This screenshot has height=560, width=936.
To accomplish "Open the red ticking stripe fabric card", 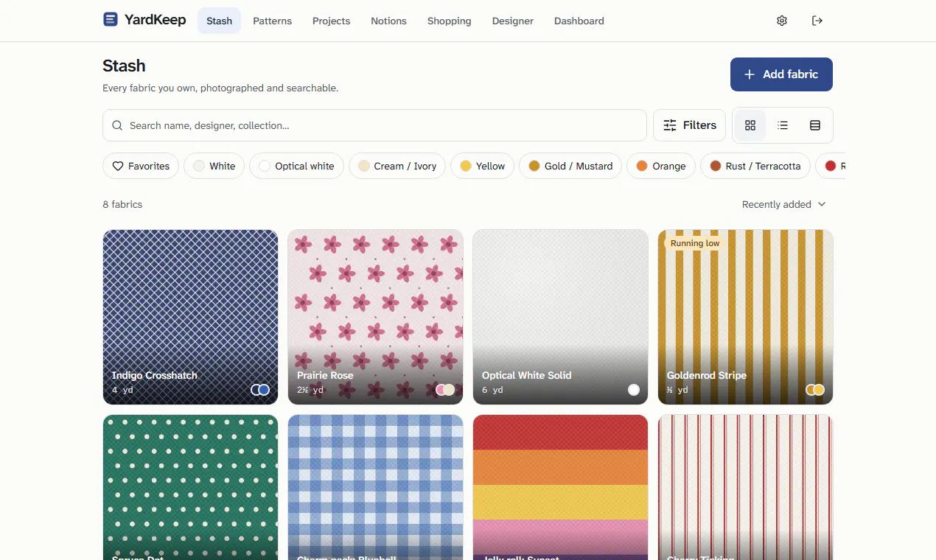I will pos(745,487).
